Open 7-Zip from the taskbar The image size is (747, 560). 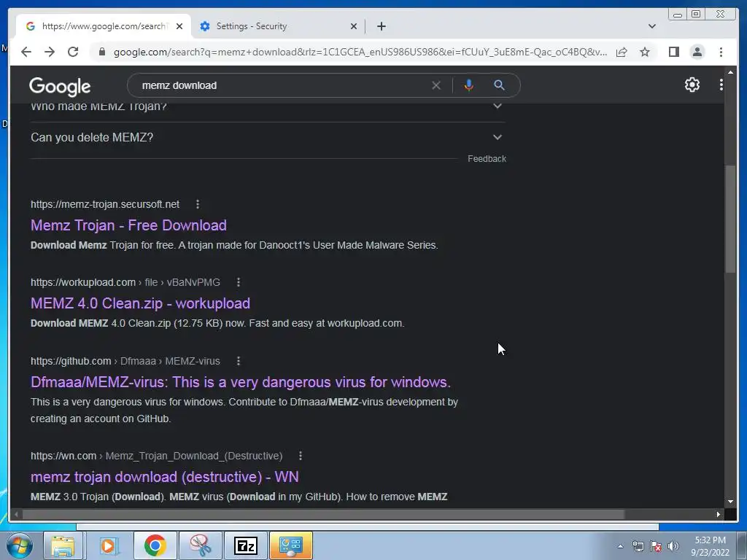246,545
